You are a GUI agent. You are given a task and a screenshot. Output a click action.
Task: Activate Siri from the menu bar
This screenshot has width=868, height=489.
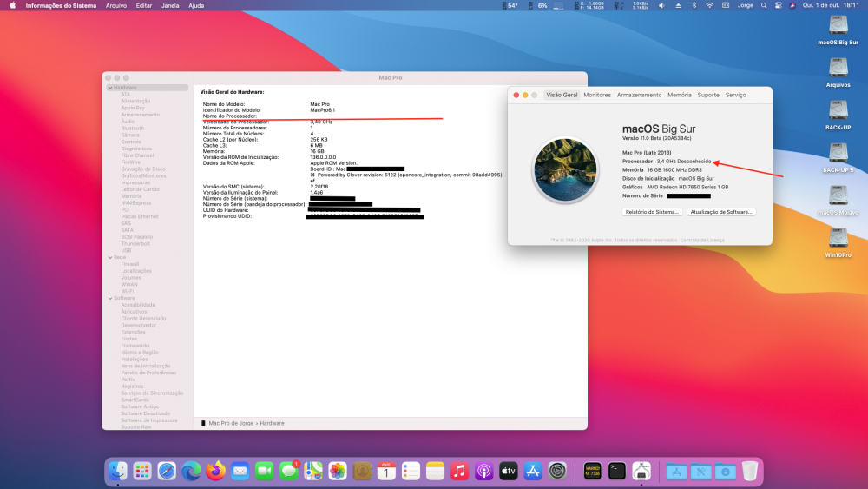coord(792,5)
